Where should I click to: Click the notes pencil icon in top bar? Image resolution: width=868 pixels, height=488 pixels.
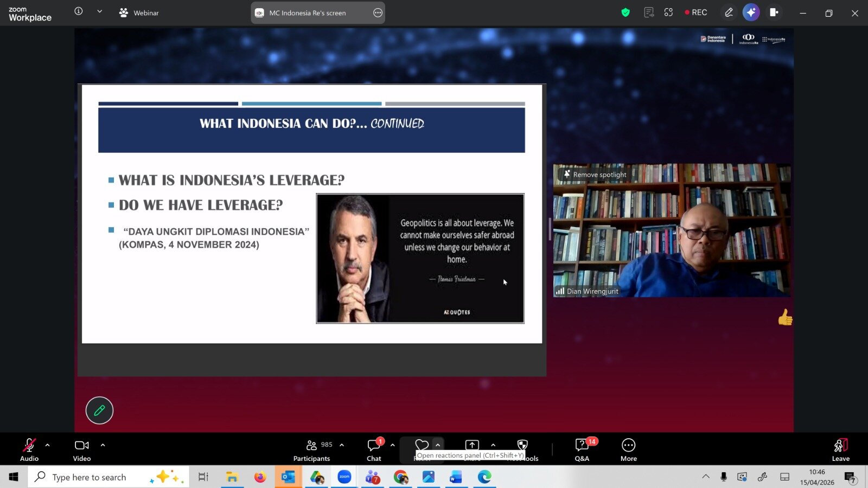(x=729, y=12)
